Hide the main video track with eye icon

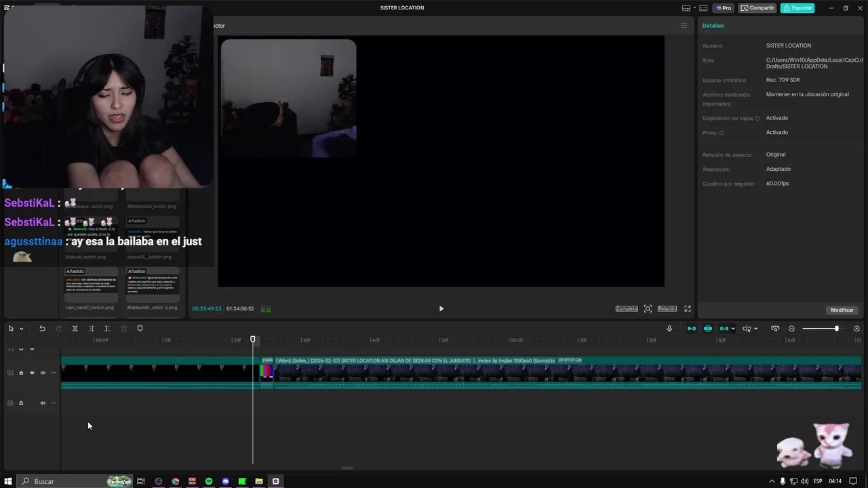tap(32, 373)
